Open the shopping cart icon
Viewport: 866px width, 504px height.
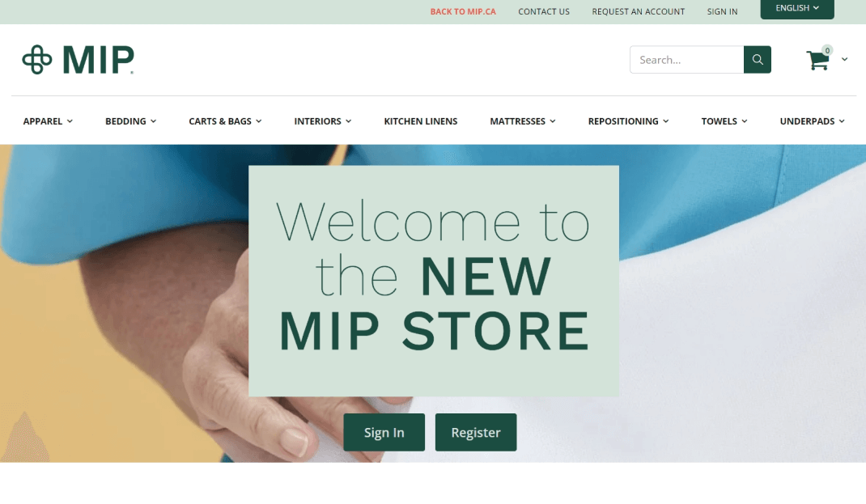[x=818, y=59]
